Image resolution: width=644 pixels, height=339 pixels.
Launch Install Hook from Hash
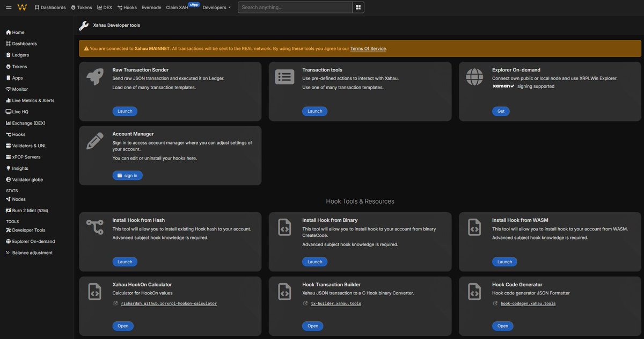tap(125, 262)
